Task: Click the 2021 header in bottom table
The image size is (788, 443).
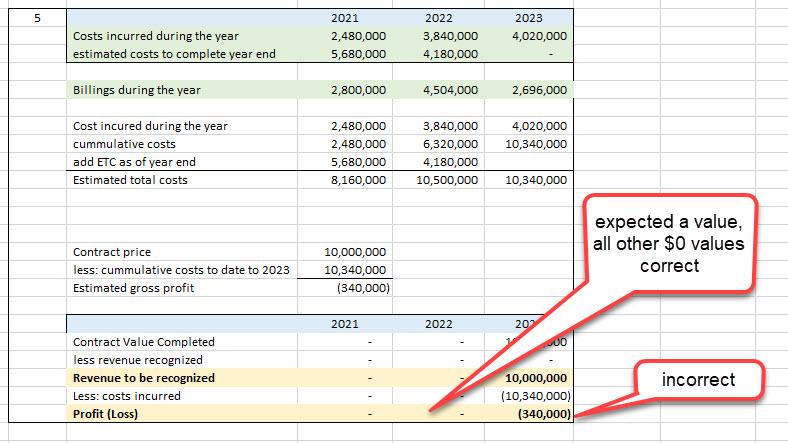Action: point(345,324)
